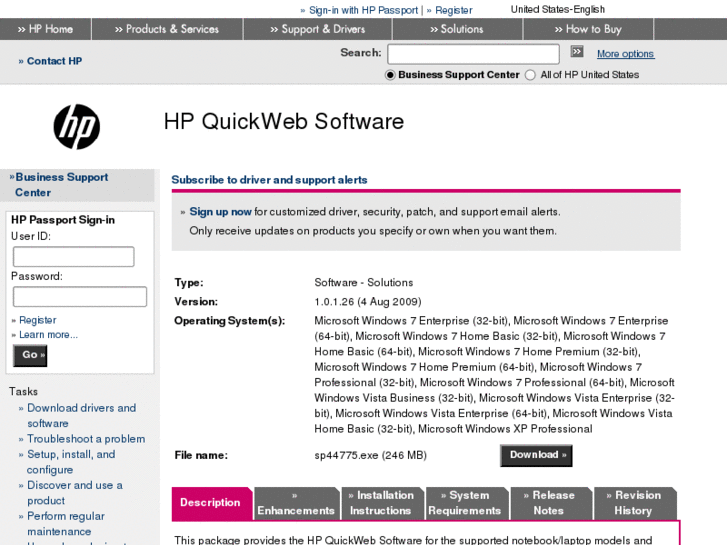Open Support & Drivers menu
The height and width of the screenshot is (545, 727).
(318, 29)
